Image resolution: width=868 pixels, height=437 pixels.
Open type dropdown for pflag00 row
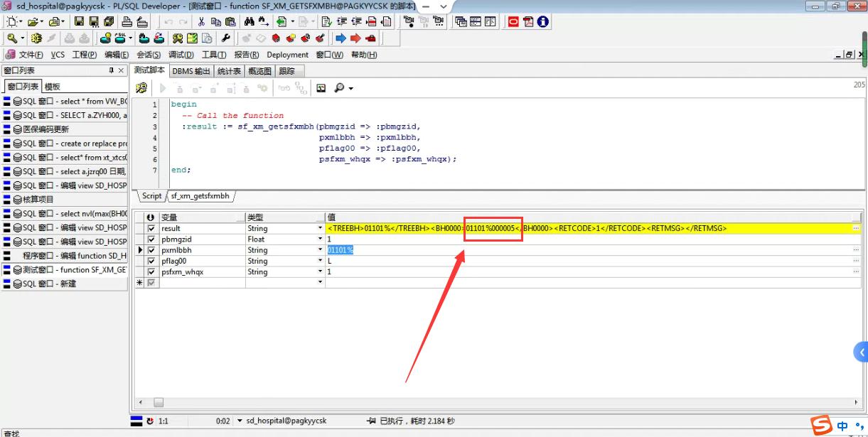[320, 261]
